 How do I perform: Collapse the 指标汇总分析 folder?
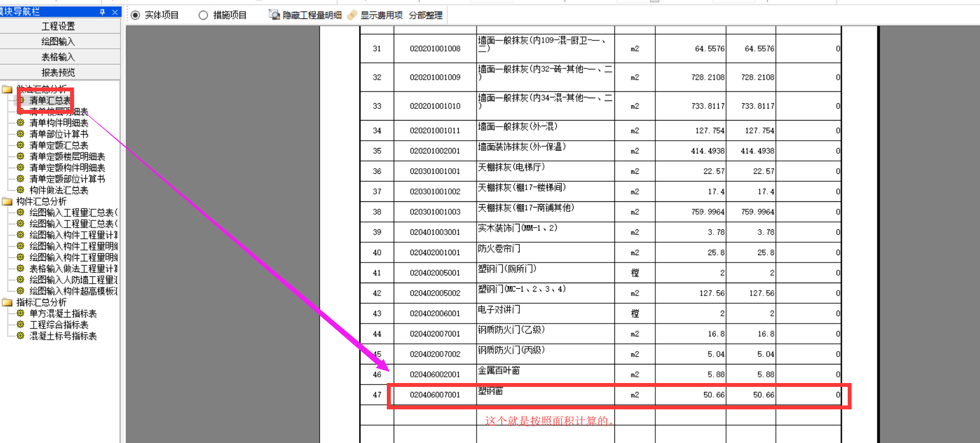7,302
